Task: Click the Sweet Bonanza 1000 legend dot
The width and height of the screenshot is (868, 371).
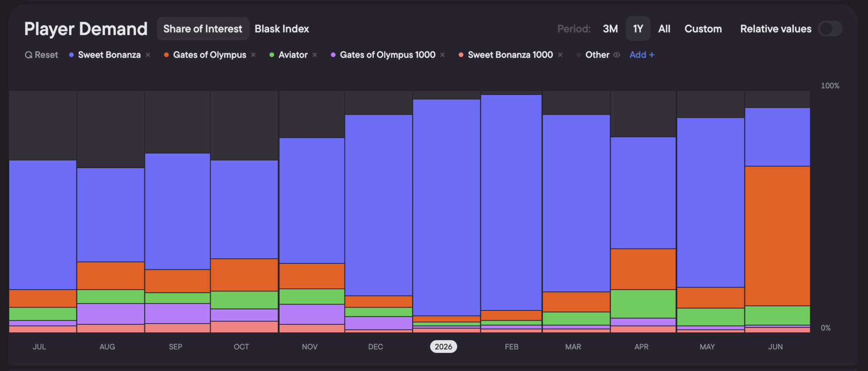Action: (x=461, y=55)
